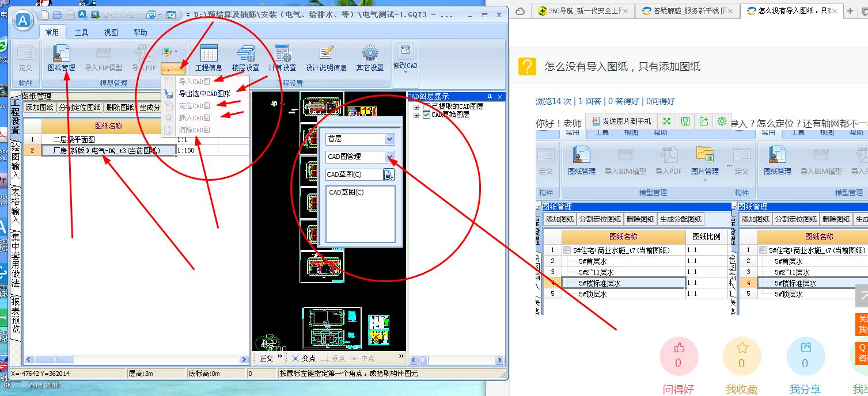The height and width of the screenshot is (396, 868).
Task: Pin the CAD图层显示 panel
Action: click(x=490, y=97)
